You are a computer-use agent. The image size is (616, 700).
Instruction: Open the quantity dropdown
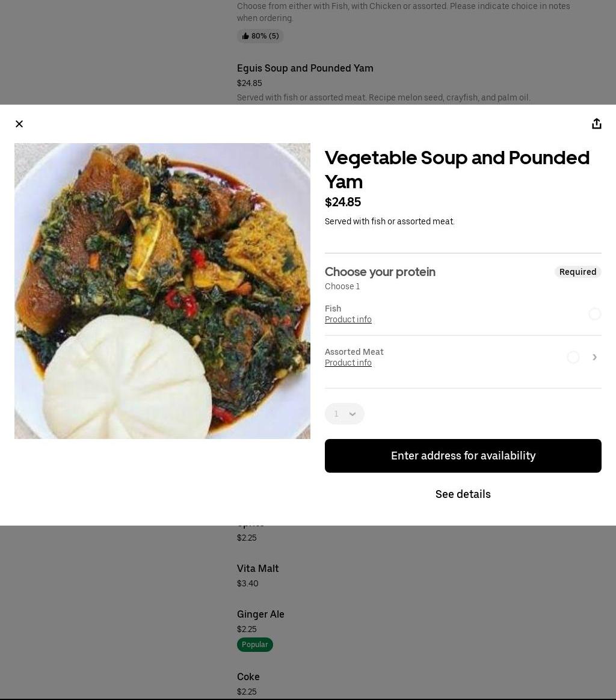pos(345,414)
